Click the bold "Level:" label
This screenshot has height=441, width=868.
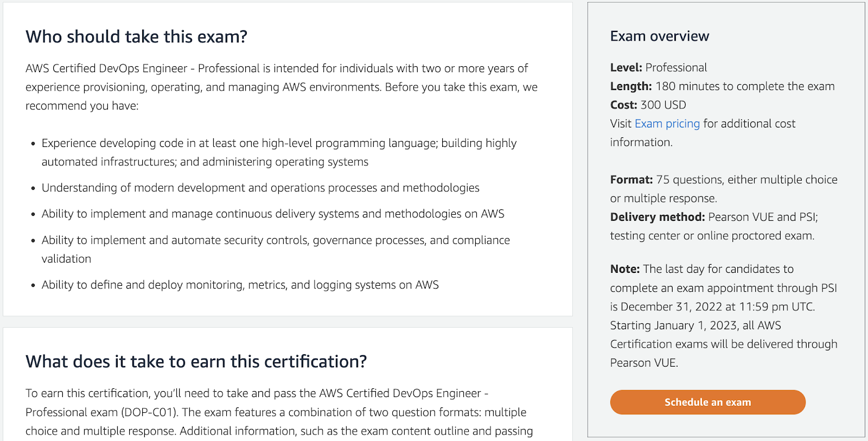[626, 68]
